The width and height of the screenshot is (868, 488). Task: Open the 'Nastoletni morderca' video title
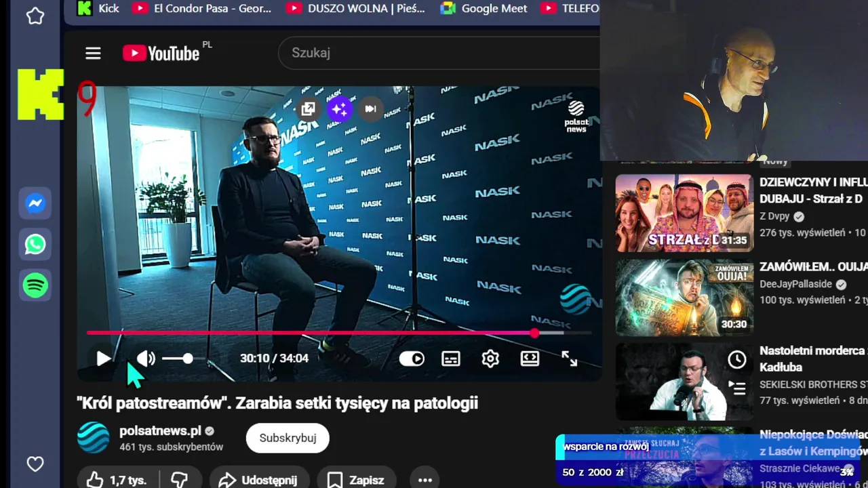click(813, 359)
